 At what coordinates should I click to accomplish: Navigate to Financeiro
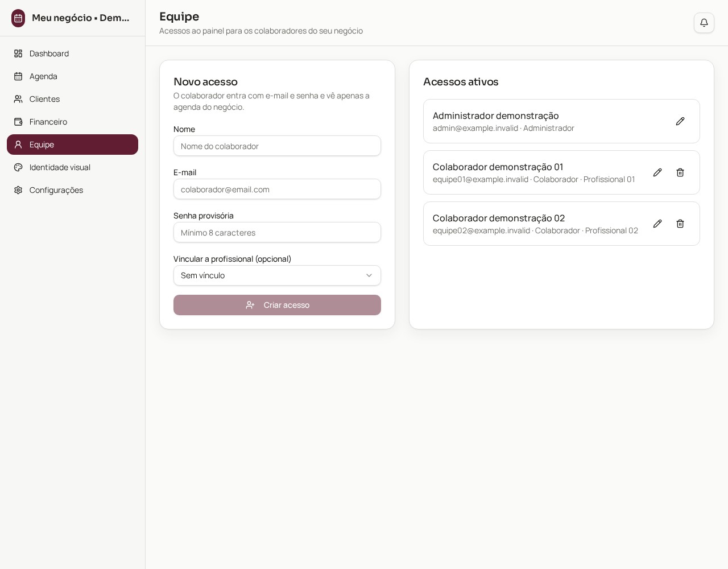click(72, 122)
